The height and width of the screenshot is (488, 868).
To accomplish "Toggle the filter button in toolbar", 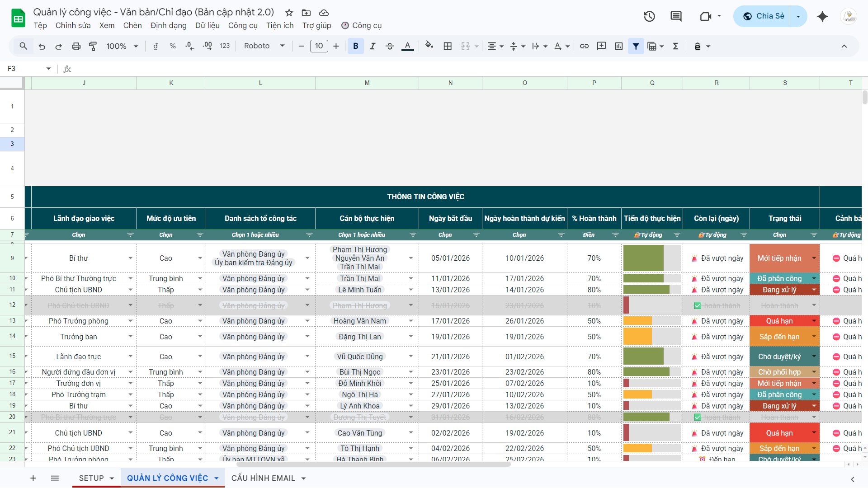I will point(636,46).
